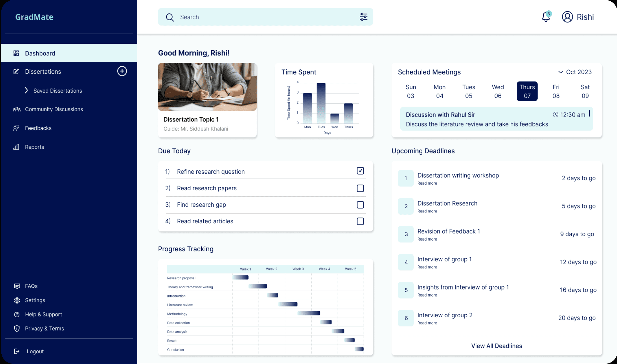Click View All Deadlines link
617x364 pixels.
[x=496, y=346]
